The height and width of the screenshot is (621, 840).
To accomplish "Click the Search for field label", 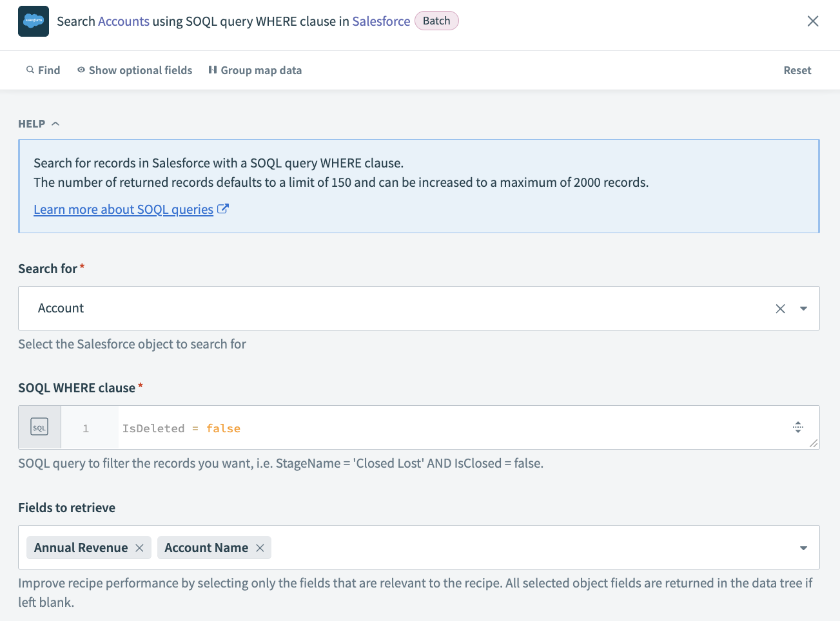I will [48, 269].
